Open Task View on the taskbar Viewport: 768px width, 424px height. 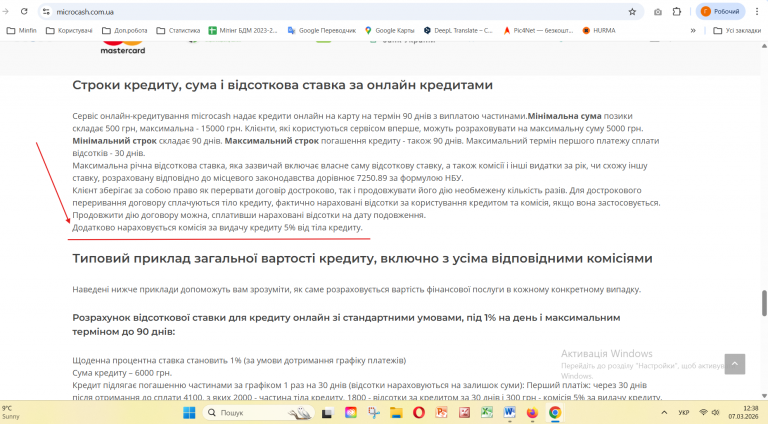tap(327, 413)
